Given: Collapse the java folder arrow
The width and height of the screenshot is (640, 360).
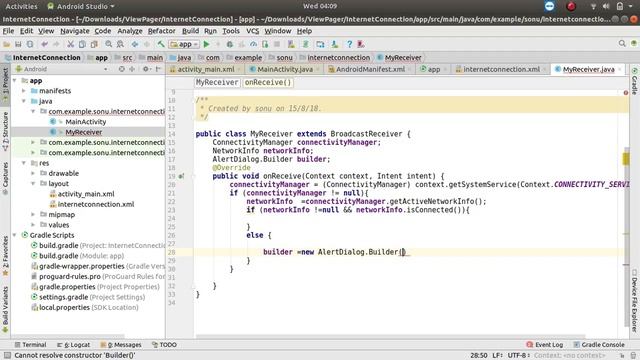Looking at the screenshot, I should coord(24,101).
